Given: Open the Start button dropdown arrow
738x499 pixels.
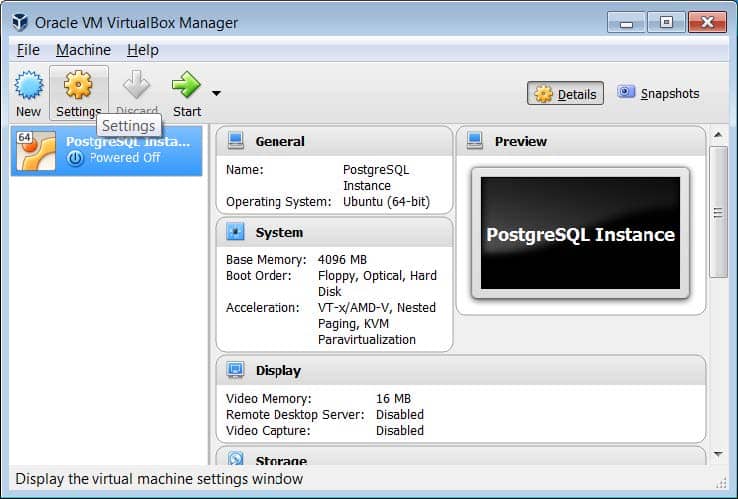Looking at the screenshot, I should click(216, 93).
